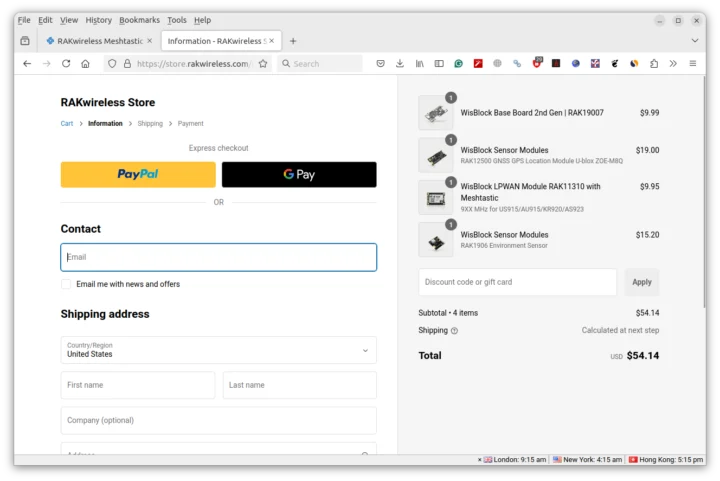Open the Firefox hamburger application menu
The height and width of the screenshot is (481, 720).
click(692, 63)
